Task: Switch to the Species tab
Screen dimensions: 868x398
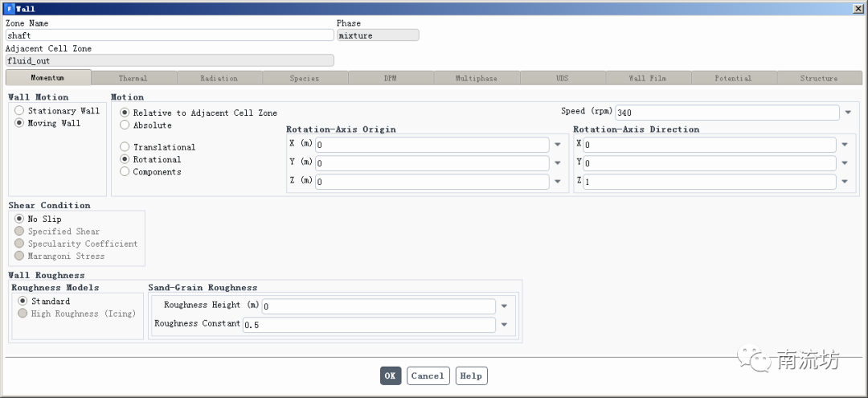Action: (x=305, y=78)
